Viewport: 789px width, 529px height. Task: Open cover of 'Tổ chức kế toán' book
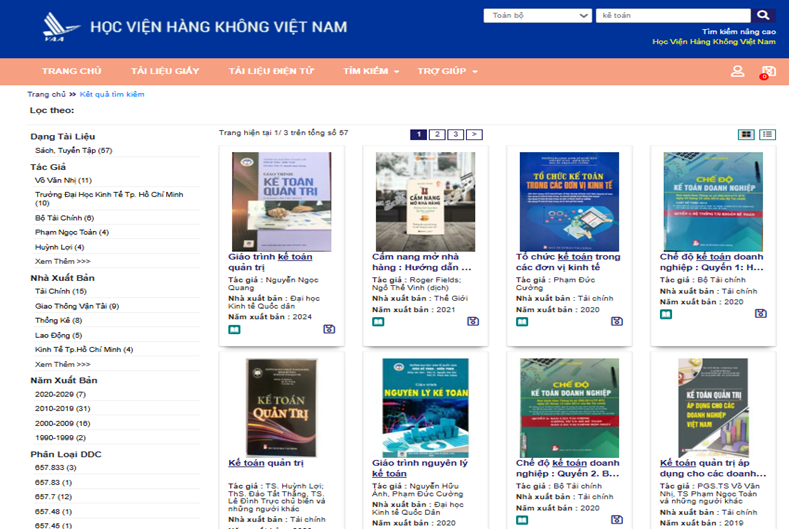click(x=569, y=201)
